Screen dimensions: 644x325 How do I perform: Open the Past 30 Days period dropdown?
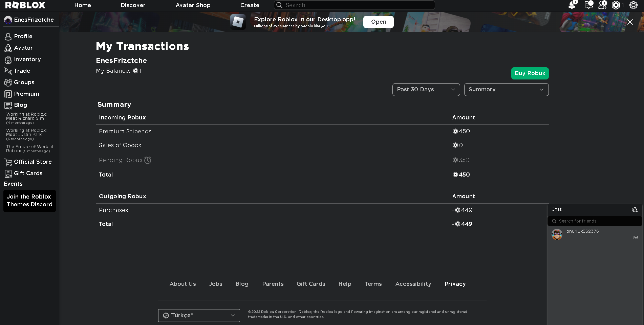[x=426, y=90]
